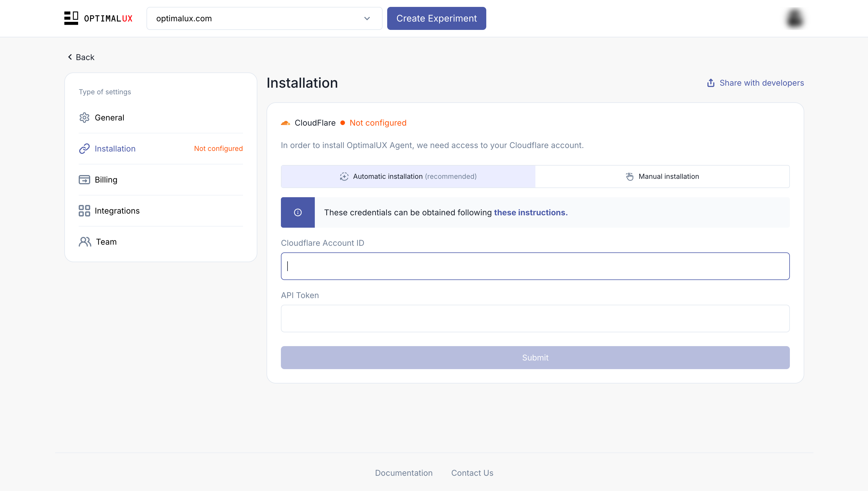Click the Team people icon
Screen dimensions: 868x491
pos(85,242)
